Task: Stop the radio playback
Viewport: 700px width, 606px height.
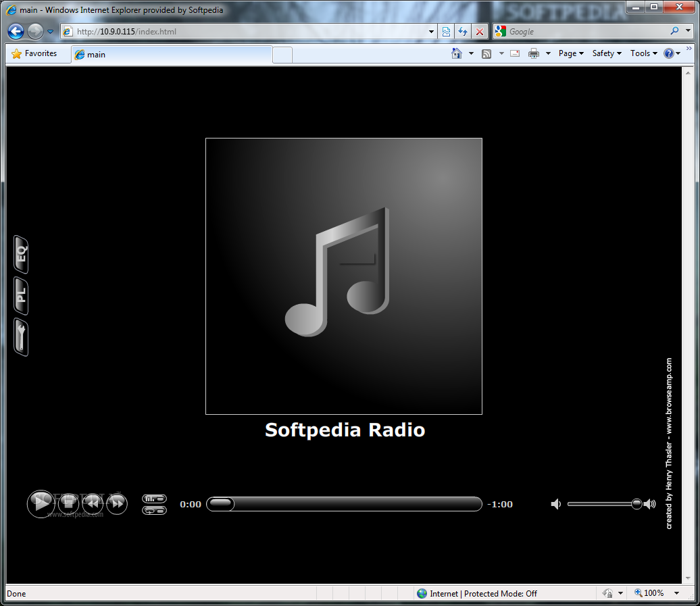Action: pyautogui.click(x=69, y=504)
